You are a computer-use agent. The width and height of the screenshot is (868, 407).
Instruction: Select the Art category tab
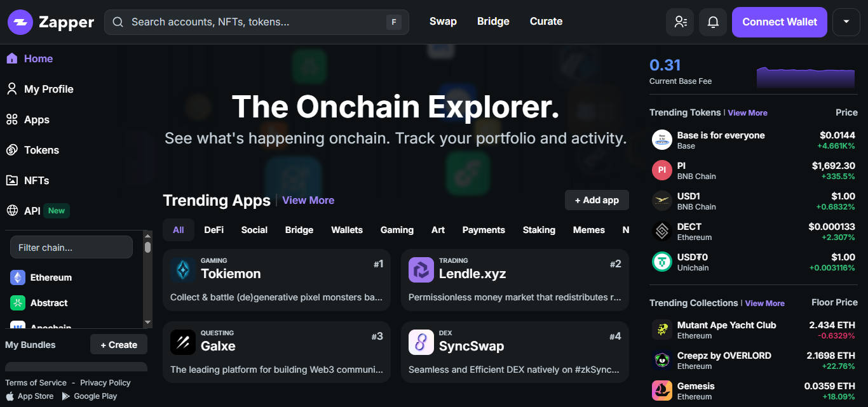tap(438, 230)
